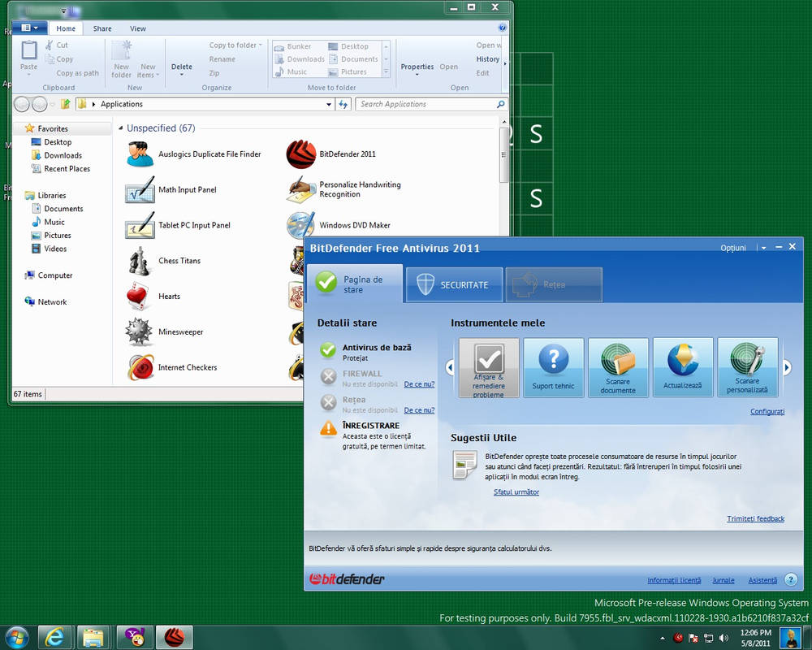Open Suport tehnic
The width and height of the screenshot is (812, 650).
553,367
